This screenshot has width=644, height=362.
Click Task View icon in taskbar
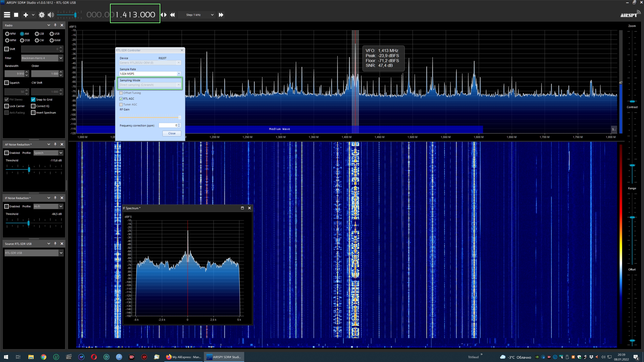pyautogui.click(x=18, y=357)
